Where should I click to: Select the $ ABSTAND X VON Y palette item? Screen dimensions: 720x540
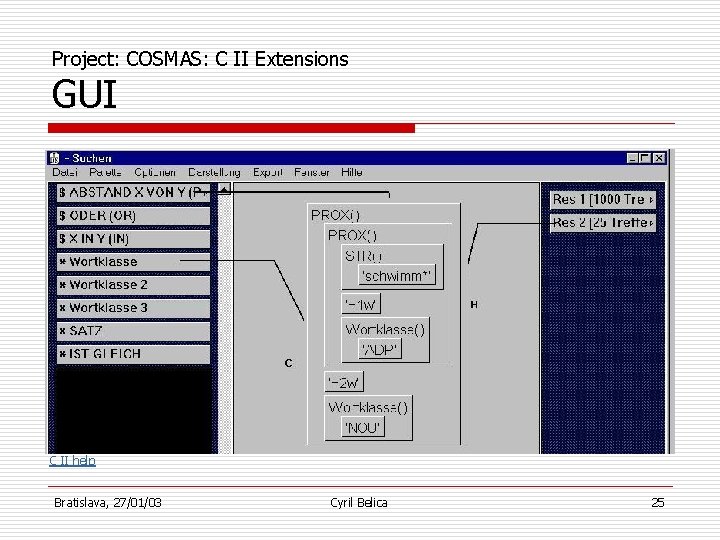point(133,192)
